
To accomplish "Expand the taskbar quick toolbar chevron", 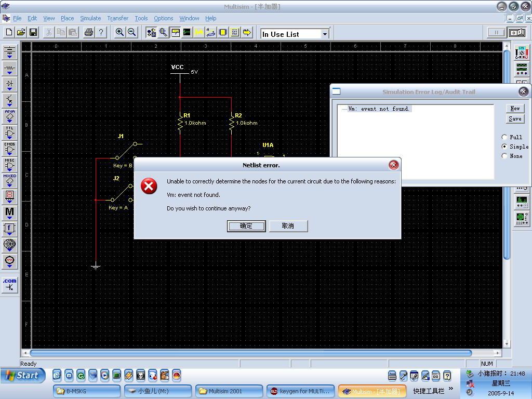I will 451,389.
